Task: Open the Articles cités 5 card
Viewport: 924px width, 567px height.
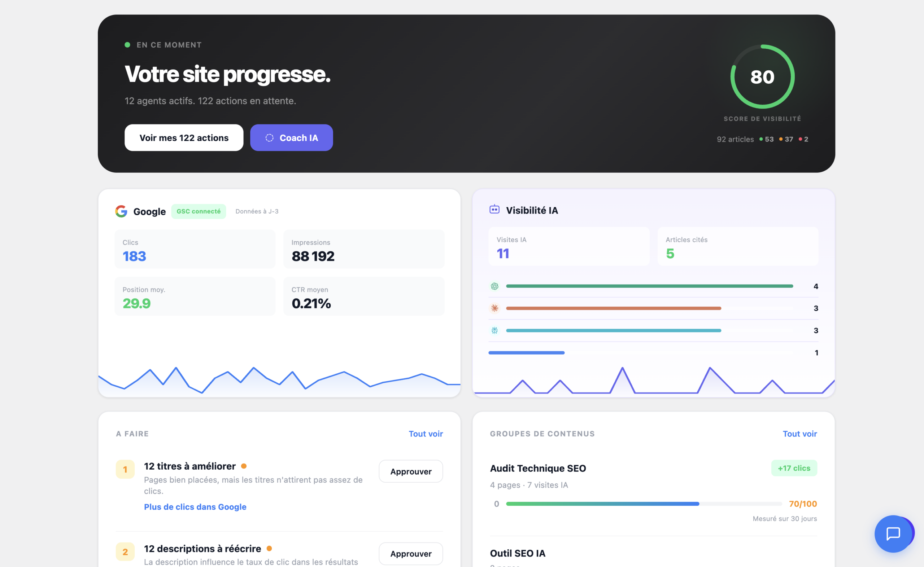Action: click(x=737, y=246)
